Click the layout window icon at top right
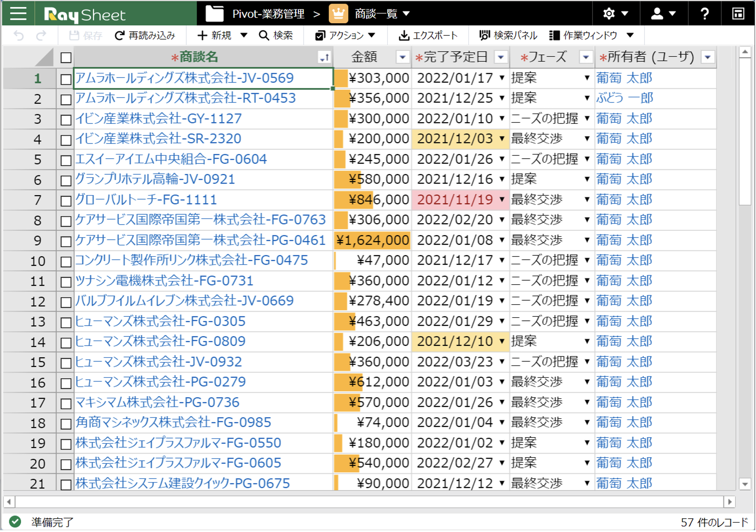 tap(738, 14)
